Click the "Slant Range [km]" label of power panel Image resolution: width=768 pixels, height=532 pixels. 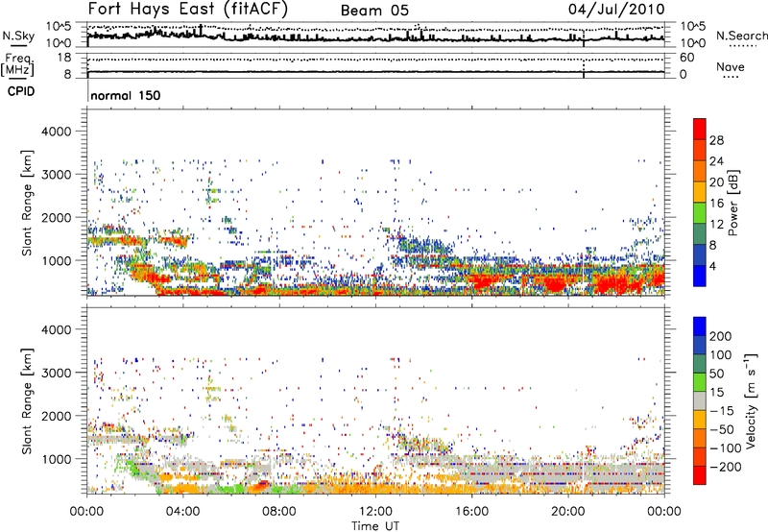click(x=27, y=203)
